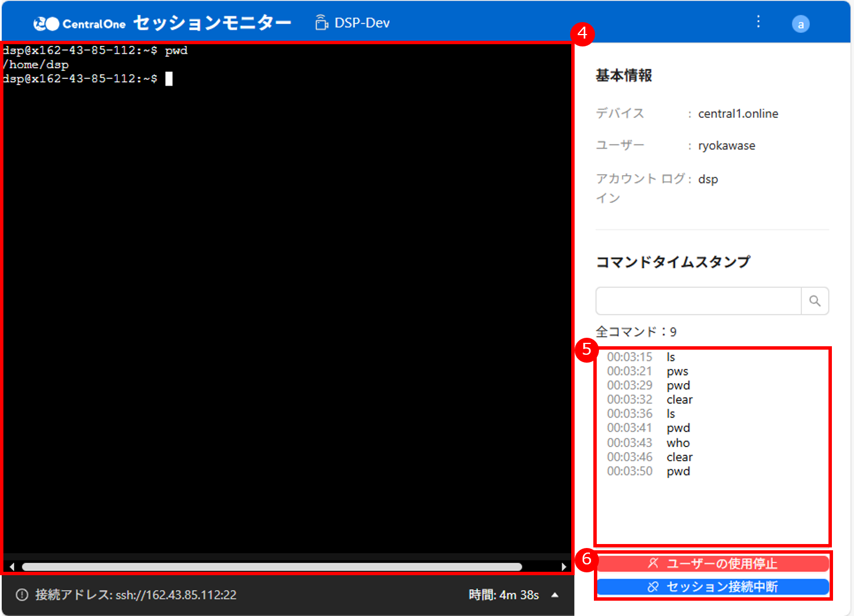This screenshot has width=854, height=616.
Task: Click the DSP-Dev device icon
Action: 321,23
